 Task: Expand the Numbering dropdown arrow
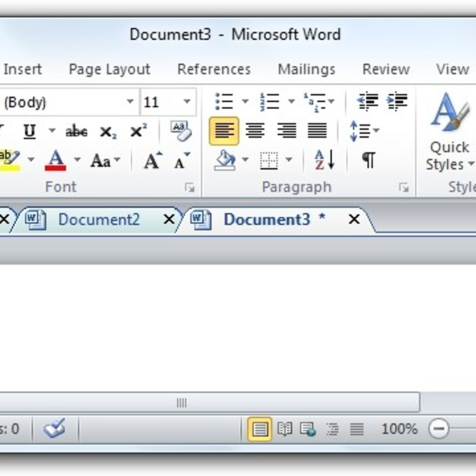[x=291, y=102]
